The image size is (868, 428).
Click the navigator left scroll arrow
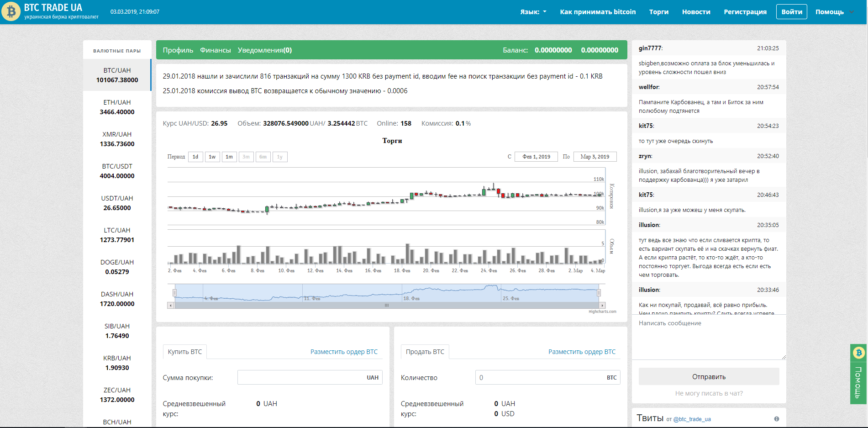tap(171, 305)
